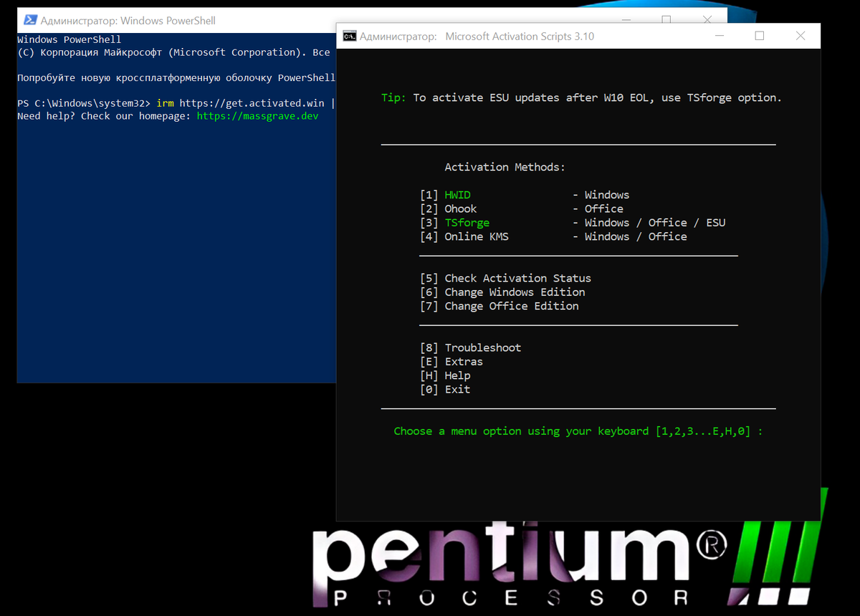Image resolution: width=860 pixels, height=616 pixels.
Task: Click the [E] Extras line
Action: [451, 362]
